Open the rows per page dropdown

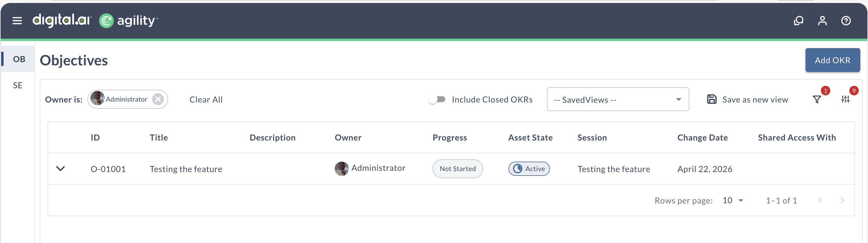tap(733, 201)
